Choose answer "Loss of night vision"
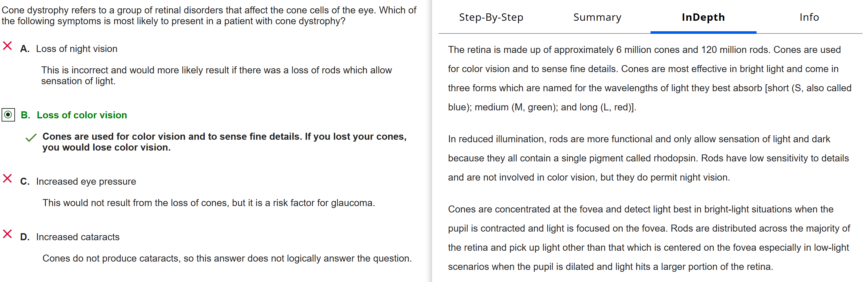This screenshot has width=868, height=282. pyautogui.click(x=77, y=49)
